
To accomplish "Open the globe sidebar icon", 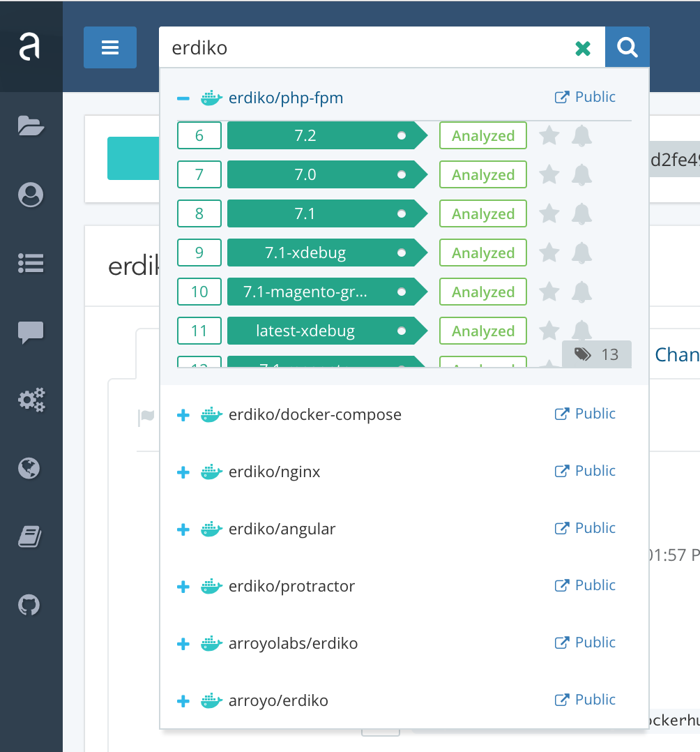I will 29,469.
